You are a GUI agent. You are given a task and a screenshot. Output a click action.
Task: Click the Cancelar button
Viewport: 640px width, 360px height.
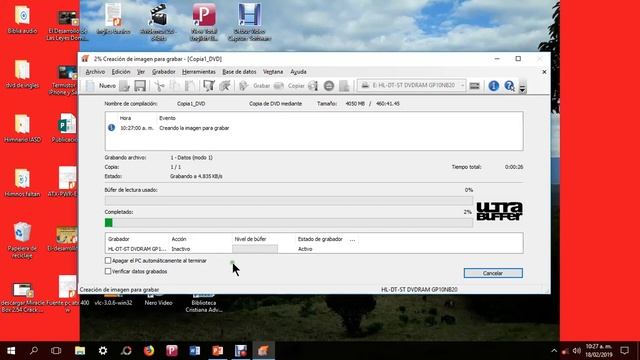tap(493, 273)
